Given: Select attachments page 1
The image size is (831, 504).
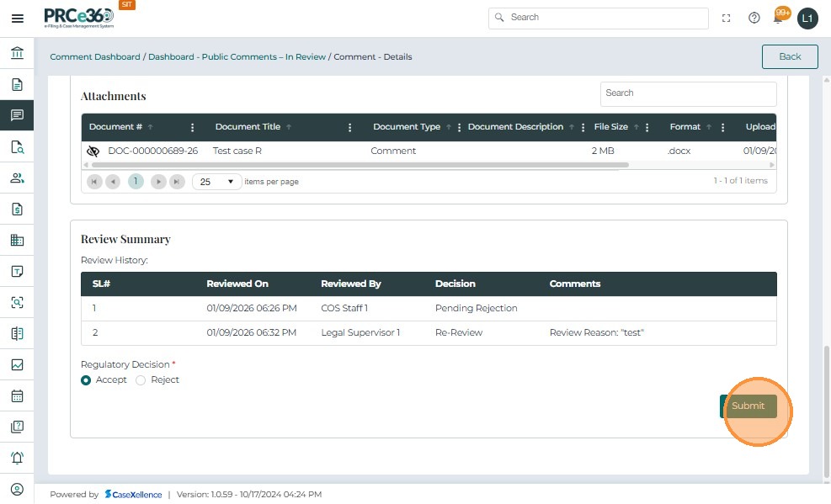Looking at the screenshot, I should 136,182.
